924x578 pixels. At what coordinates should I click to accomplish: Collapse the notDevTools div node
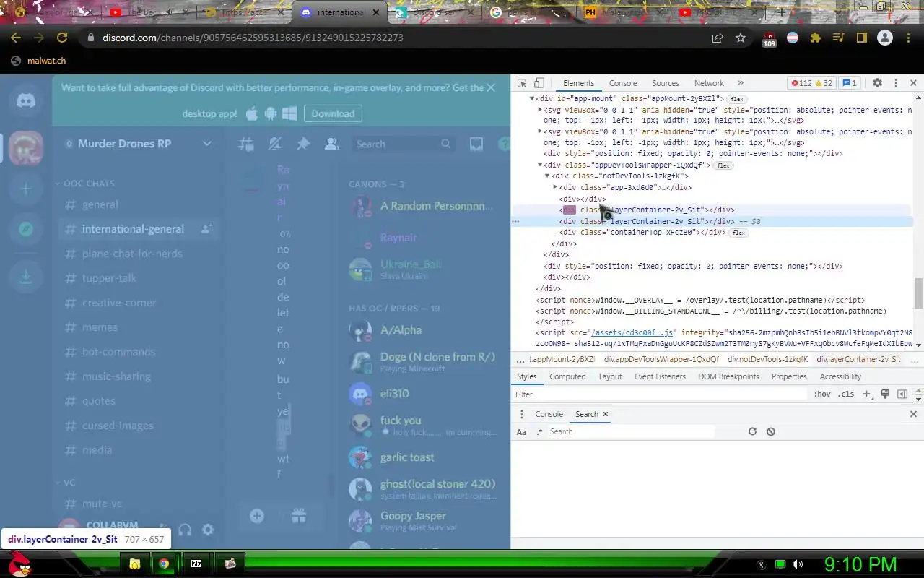coord(547,176)
